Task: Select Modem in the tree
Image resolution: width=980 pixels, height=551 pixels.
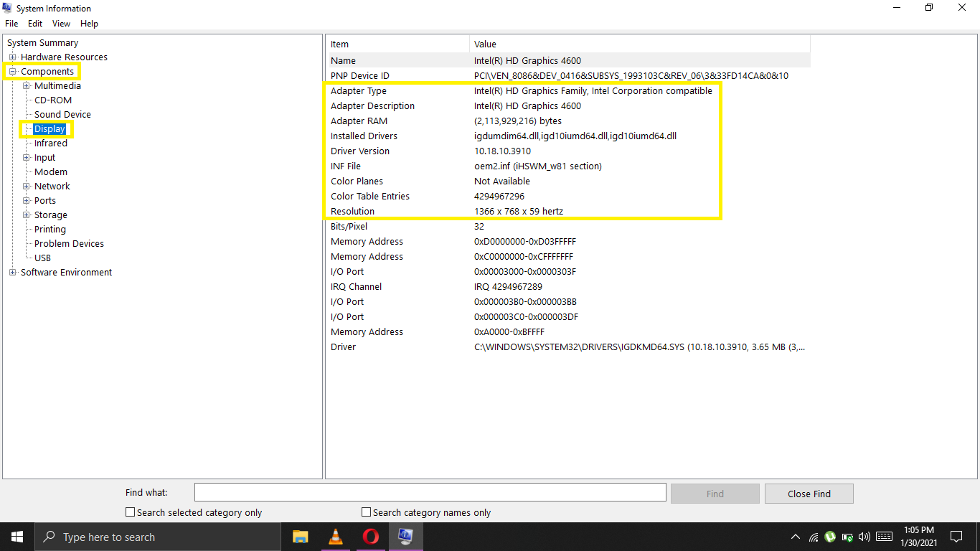Action: click(x=50, y=172)
